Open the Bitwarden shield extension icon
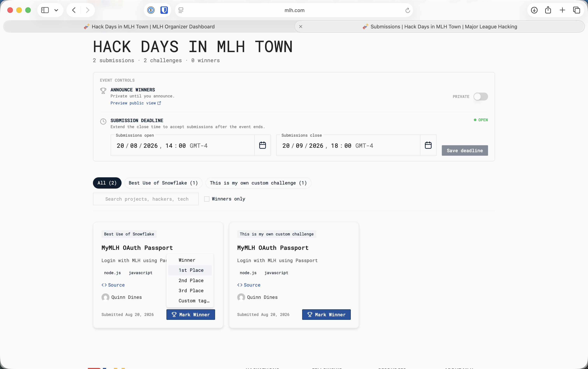This screenshot has height=369, width=588. [164, 10]
